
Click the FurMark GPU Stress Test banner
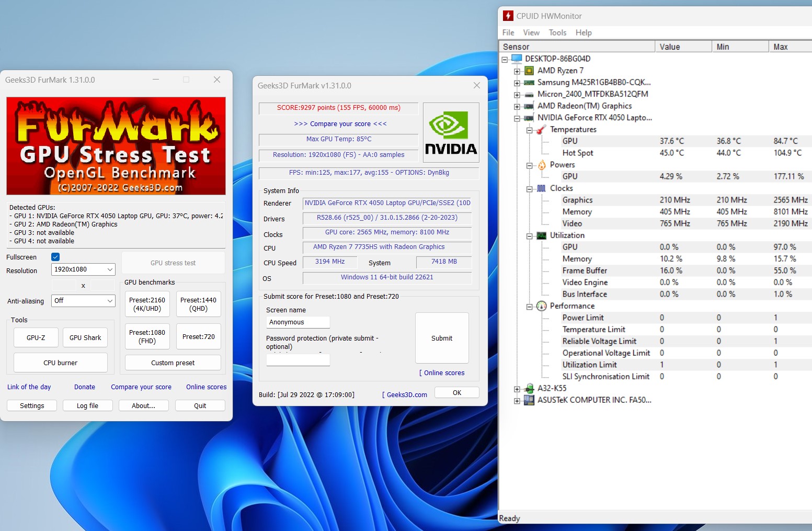tap(116, 146)
